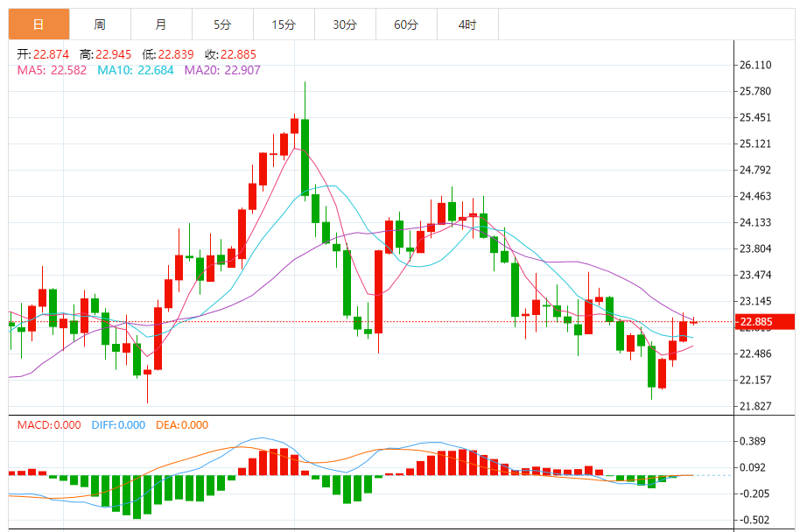This screenshot has height=532, width=800.
Task: Click the MA20: 22.907 indicator label
Action: [x=222, y=70]
